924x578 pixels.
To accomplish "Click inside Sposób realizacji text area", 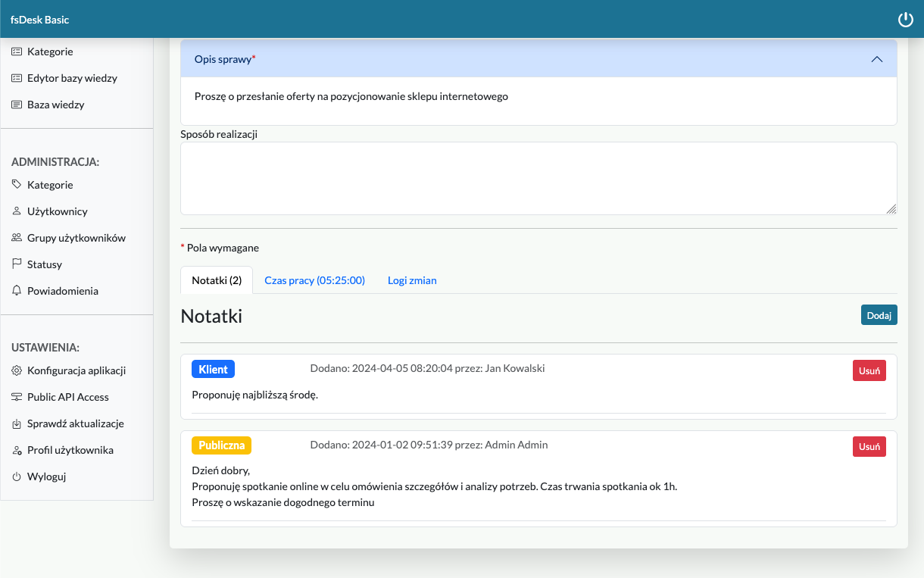I will coord(538,178).
